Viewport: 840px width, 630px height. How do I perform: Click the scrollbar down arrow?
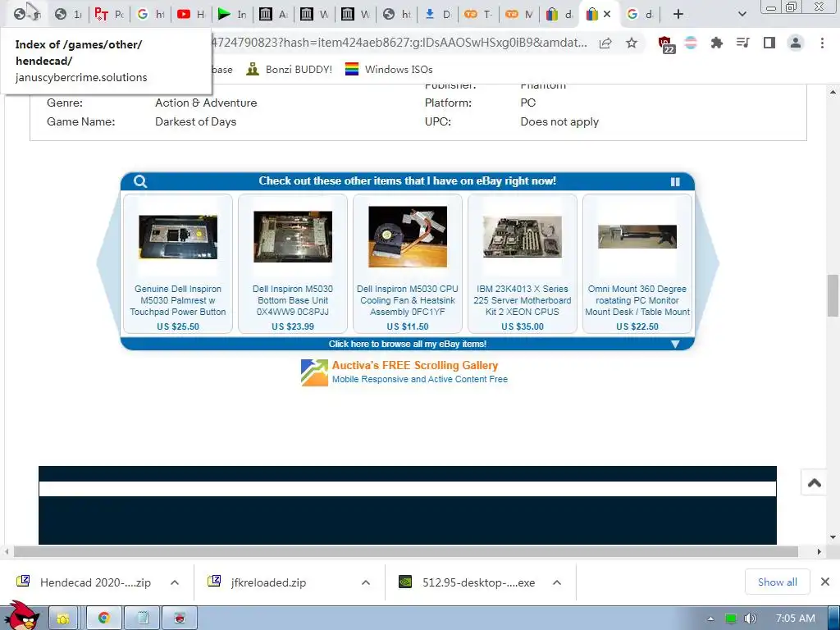tap(833, 537)
